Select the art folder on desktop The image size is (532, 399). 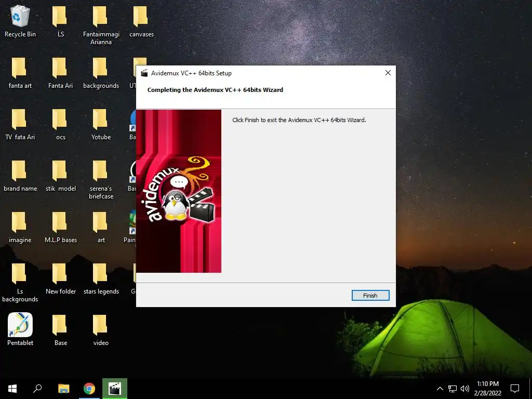(x=101, y=228)
